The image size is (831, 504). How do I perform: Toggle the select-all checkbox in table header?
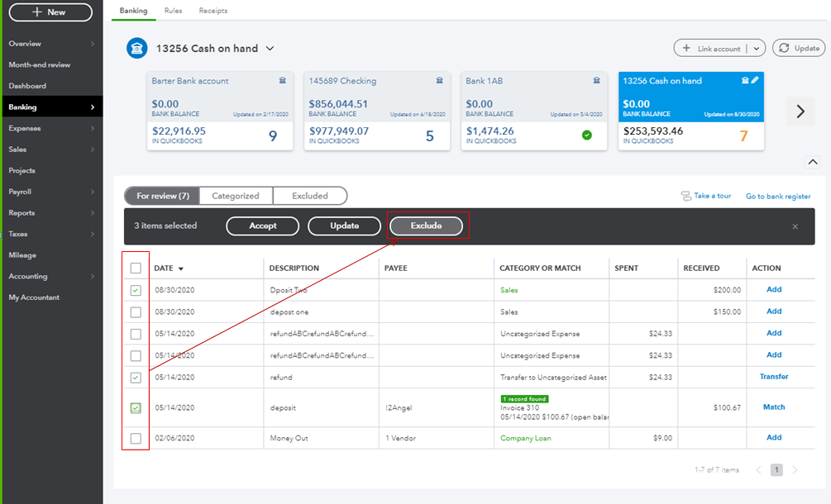[136, 268]
